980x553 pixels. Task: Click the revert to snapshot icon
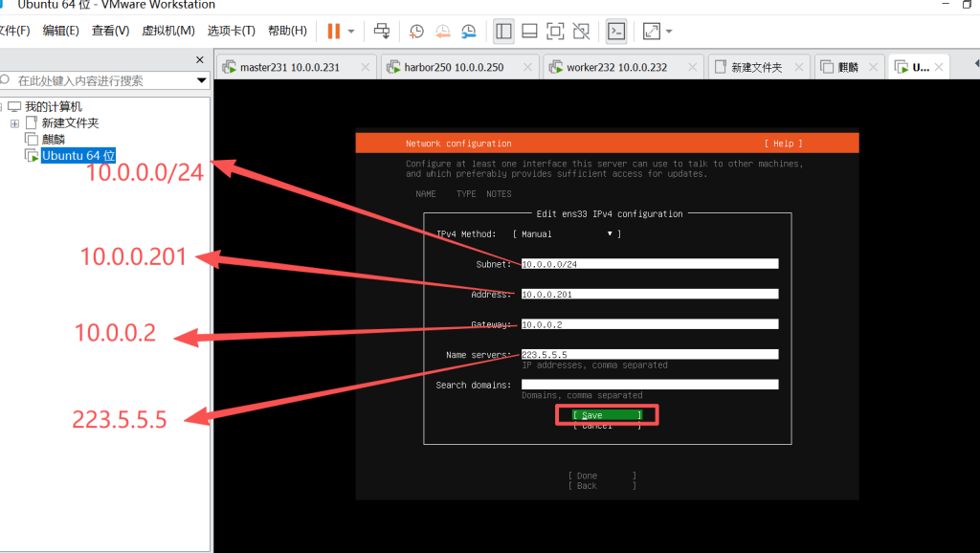(x=442, y=31)
